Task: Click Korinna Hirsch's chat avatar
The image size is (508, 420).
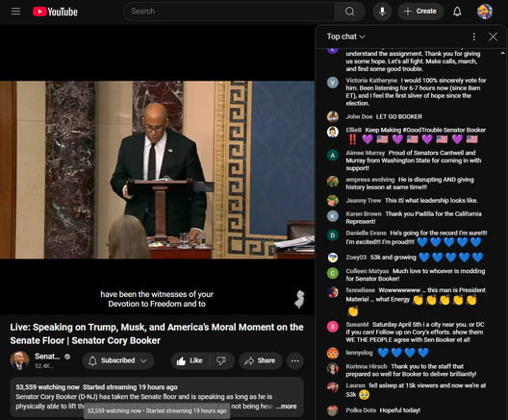Action: click(x=333, y=368)
